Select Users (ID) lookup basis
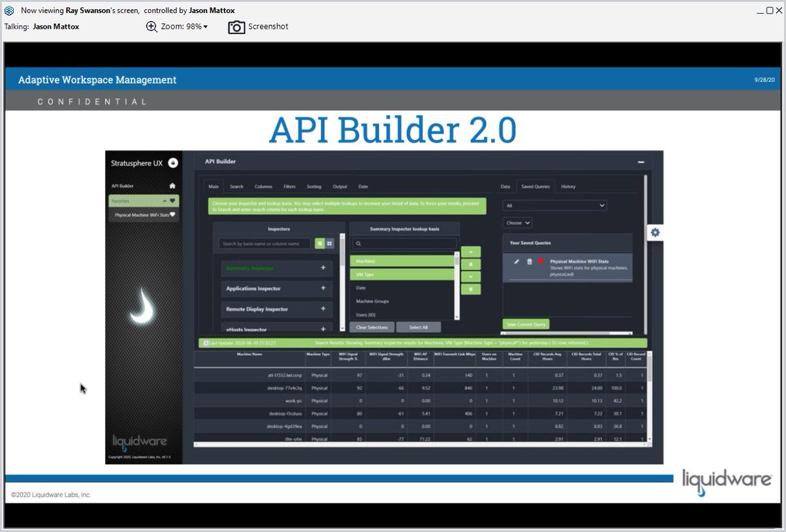The height and width of the screenshot is (532, 786). (402, 315)
